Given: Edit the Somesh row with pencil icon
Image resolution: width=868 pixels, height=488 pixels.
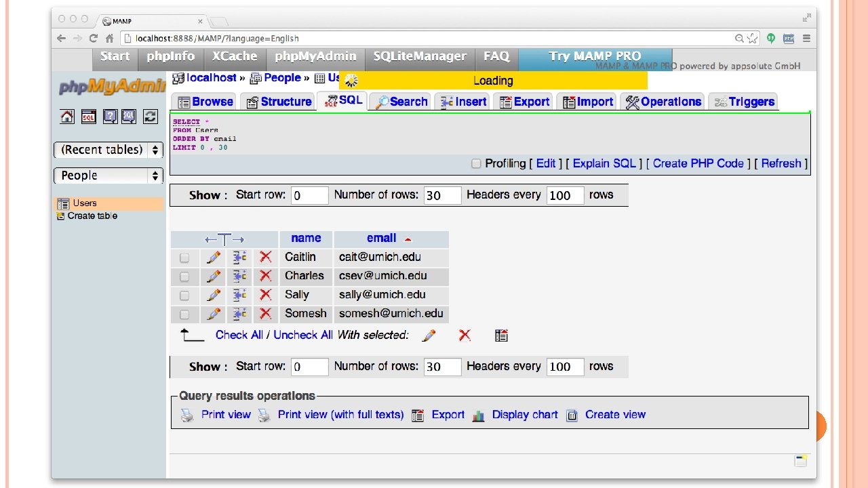Looking at the screenshot, I should click(214, 314).
